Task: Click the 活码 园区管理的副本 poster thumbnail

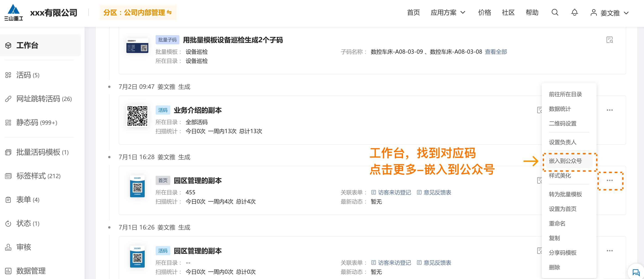Action: [x=137, y=257]
